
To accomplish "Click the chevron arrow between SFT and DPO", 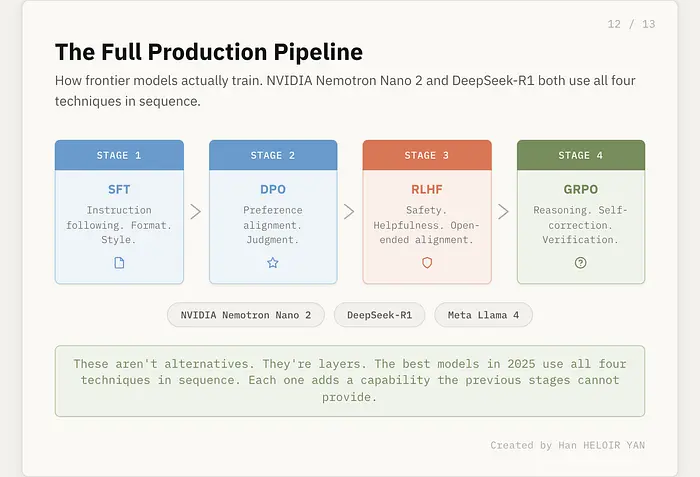I will (196, 212).
